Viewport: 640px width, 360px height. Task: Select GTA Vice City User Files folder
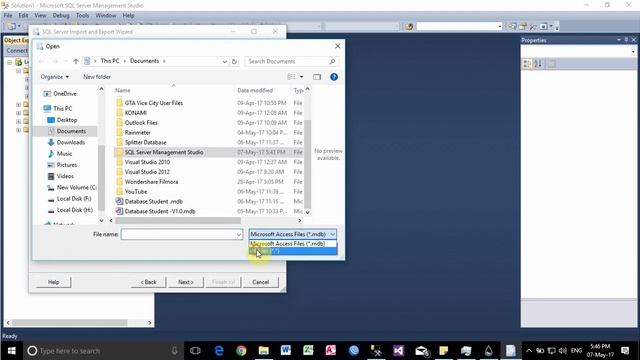coord(153,103)
